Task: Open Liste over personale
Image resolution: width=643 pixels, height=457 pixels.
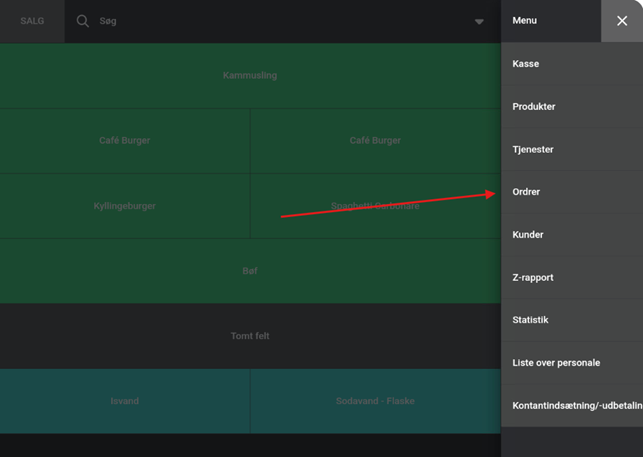Action: tap(556, 363)
